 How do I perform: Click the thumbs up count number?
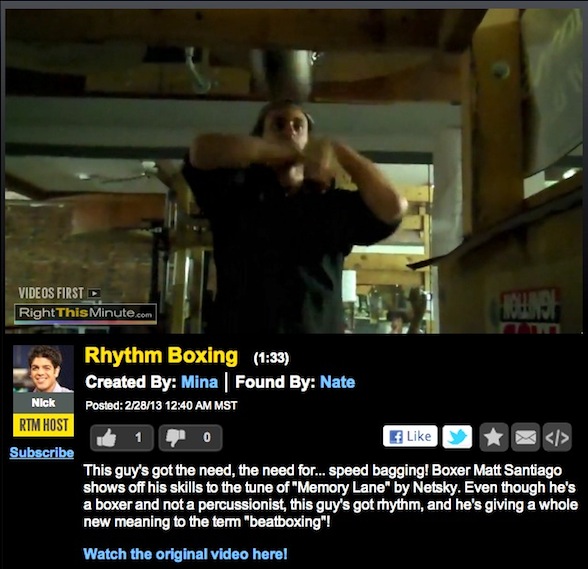point(138,437)
